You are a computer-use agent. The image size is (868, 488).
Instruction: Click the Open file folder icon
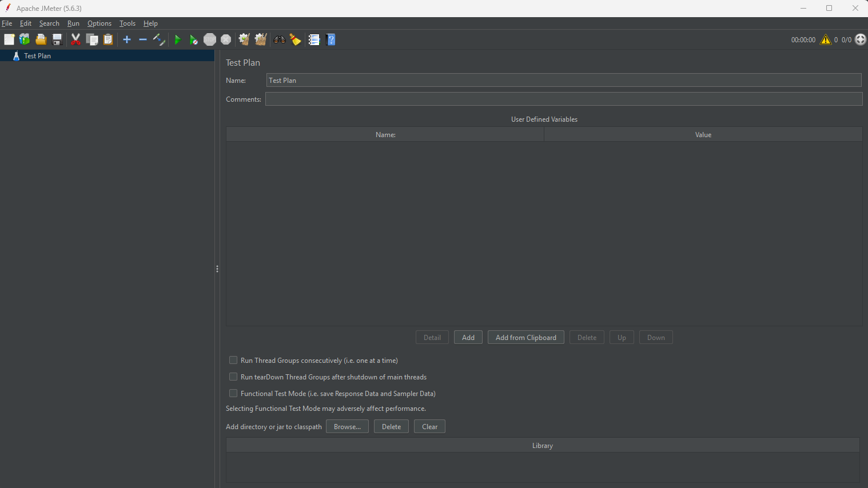point(41,39)
